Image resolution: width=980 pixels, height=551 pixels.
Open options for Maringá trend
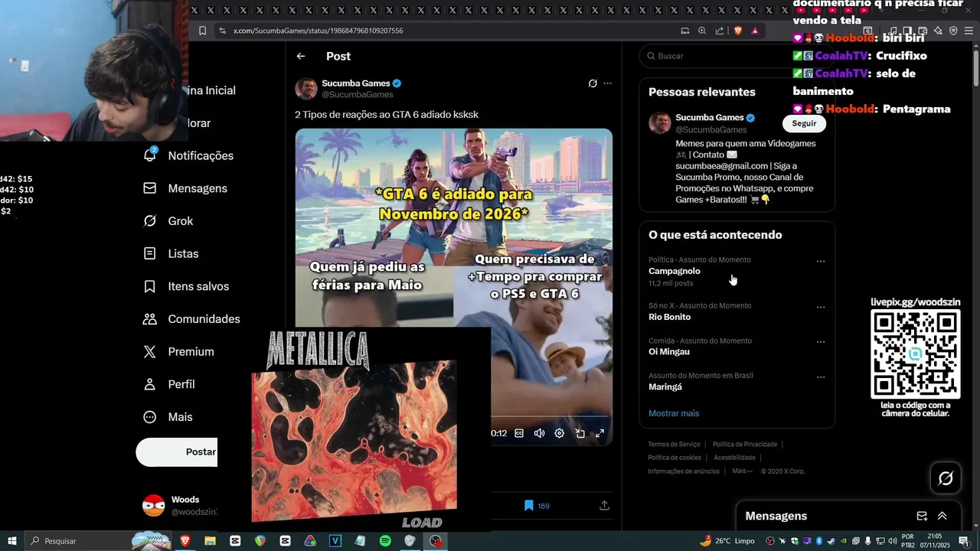tap(821, 377)
